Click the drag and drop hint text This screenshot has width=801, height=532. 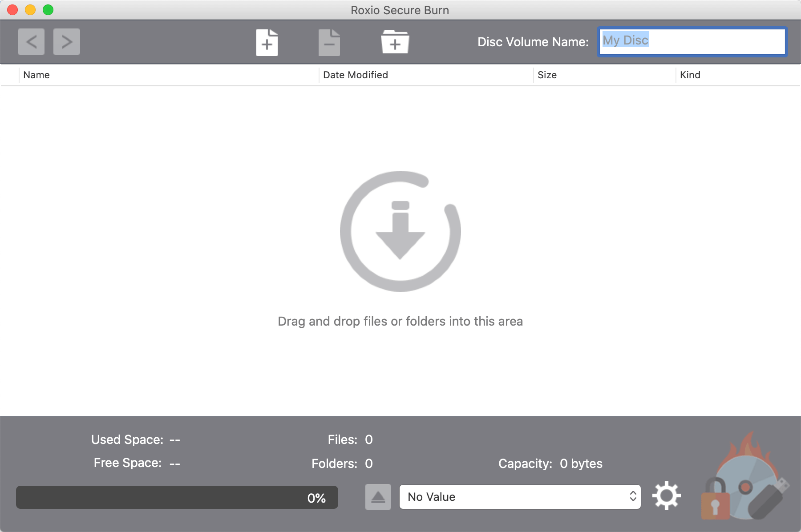[x=400, y=321]
